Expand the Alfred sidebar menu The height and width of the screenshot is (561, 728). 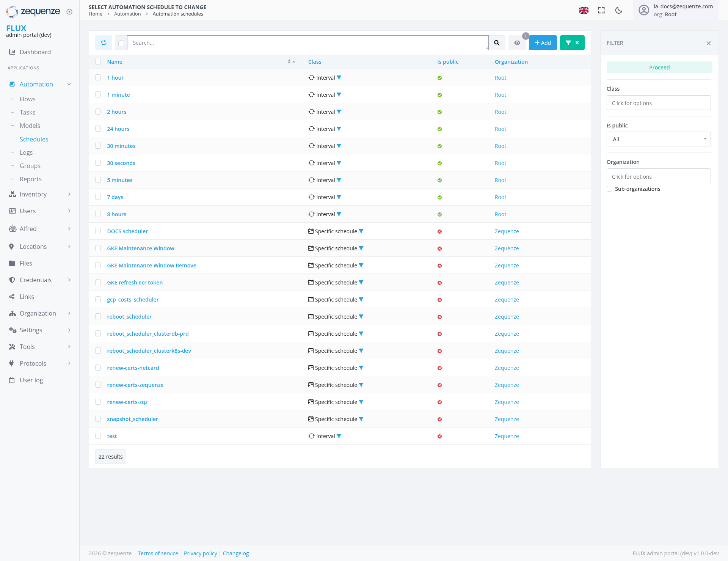click(40, 229)
